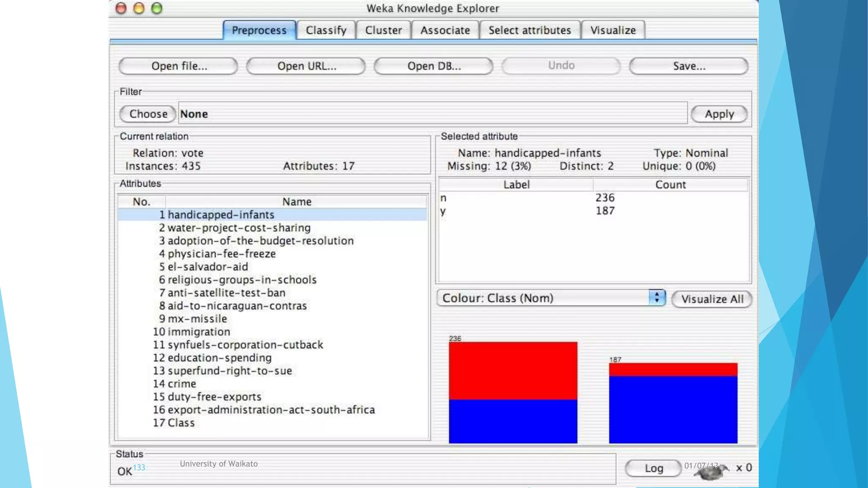This screenshot has width=868, height=488.
Task: Open the Log window
Action: tap(653, 469)
